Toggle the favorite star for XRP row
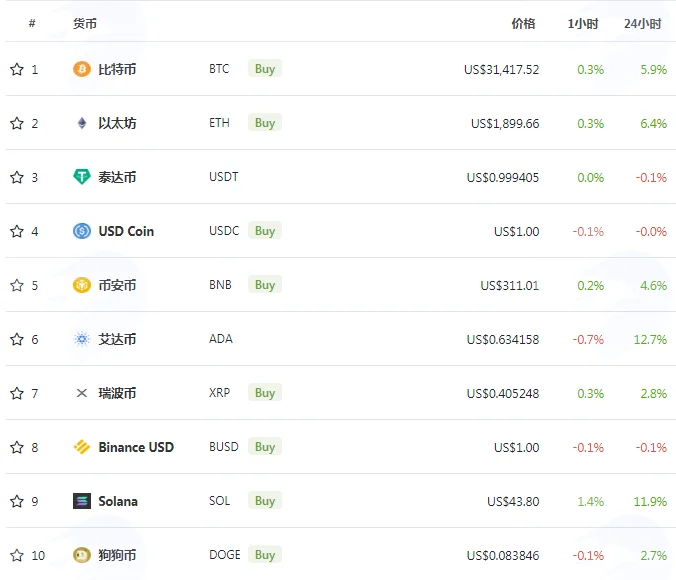The height and width of the screenshot is (580, 676). coord(17,393)
